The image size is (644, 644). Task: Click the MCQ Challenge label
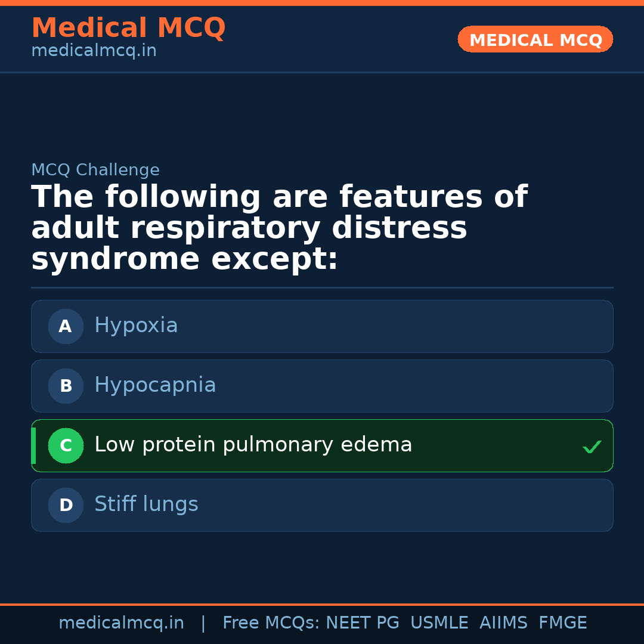95,170
